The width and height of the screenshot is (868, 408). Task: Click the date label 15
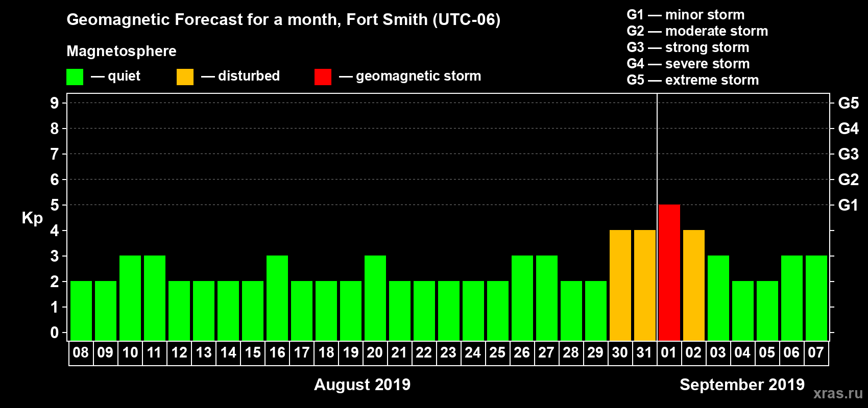tap(253, 352)
